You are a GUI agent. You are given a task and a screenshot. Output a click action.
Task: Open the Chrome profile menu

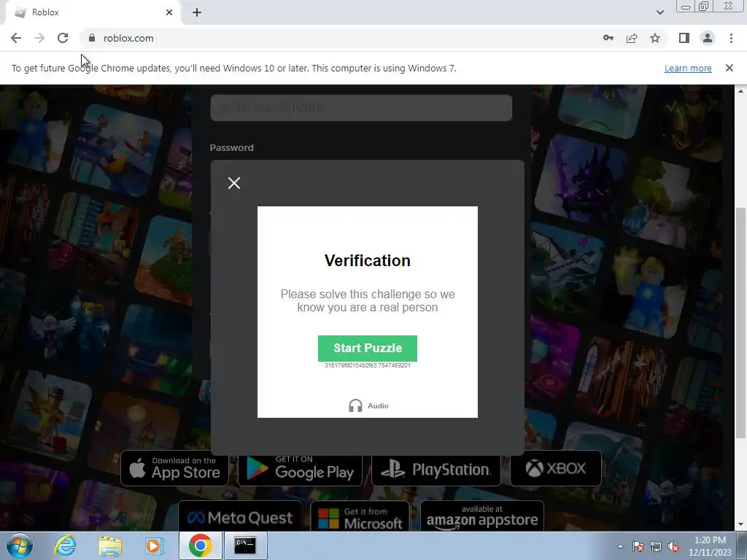pos(708,38)
